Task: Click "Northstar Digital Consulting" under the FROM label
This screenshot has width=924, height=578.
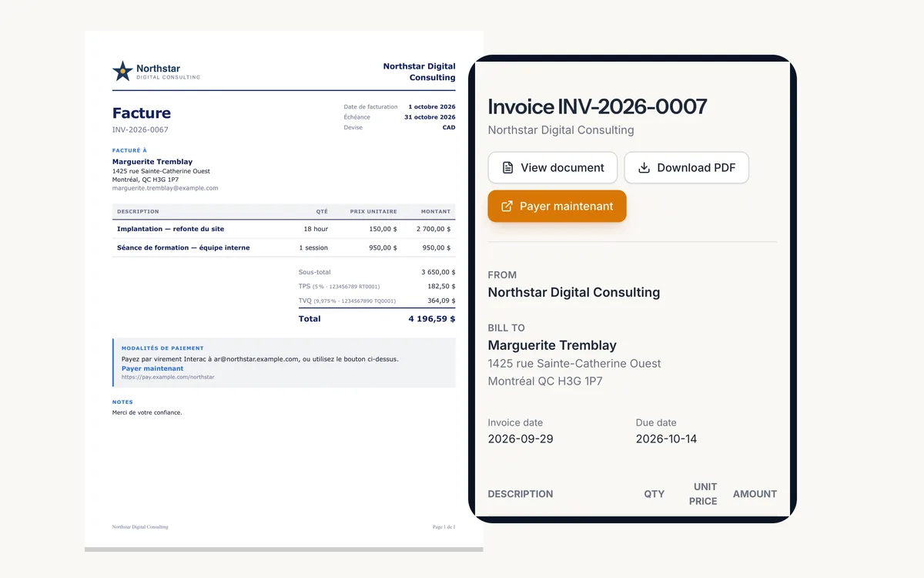Action: click(x=574, y=292)
